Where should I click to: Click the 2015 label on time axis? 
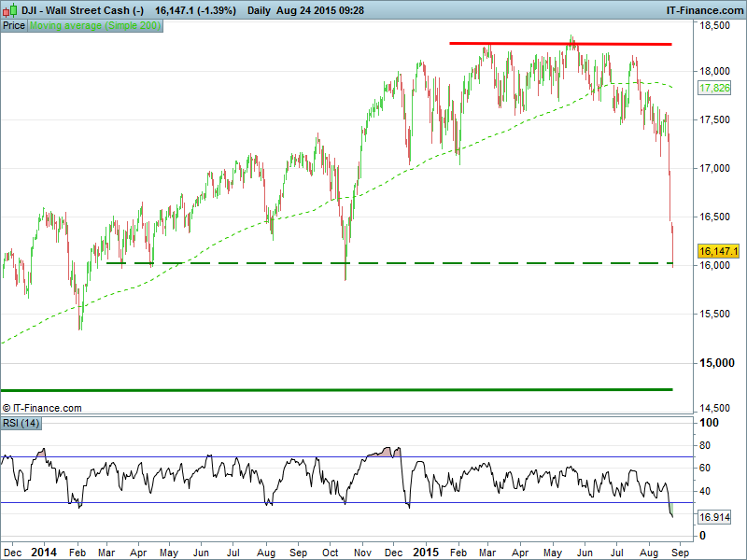point(425,552)
